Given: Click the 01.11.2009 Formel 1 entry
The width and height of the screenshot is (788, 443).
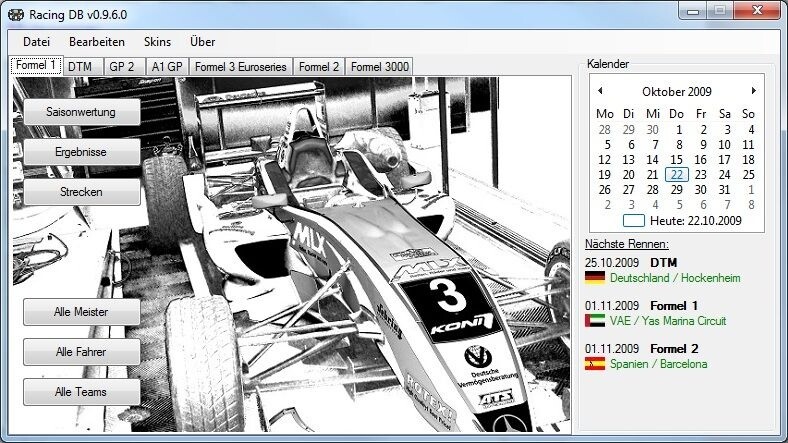Looking at the screenshot, I should pos(641,305).
